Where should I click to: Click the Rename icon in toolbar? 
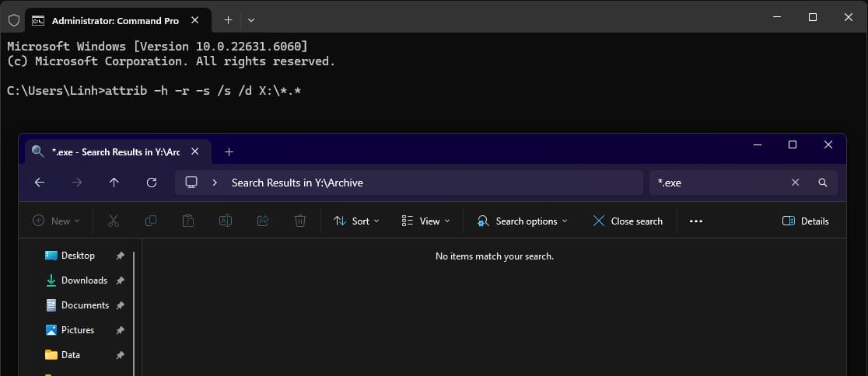[226, 221]
